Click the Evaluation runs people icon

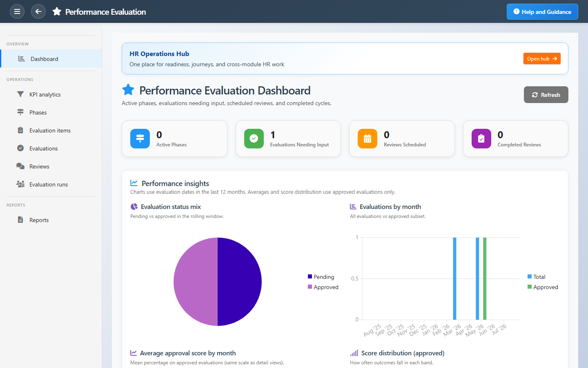coord(20,184)
